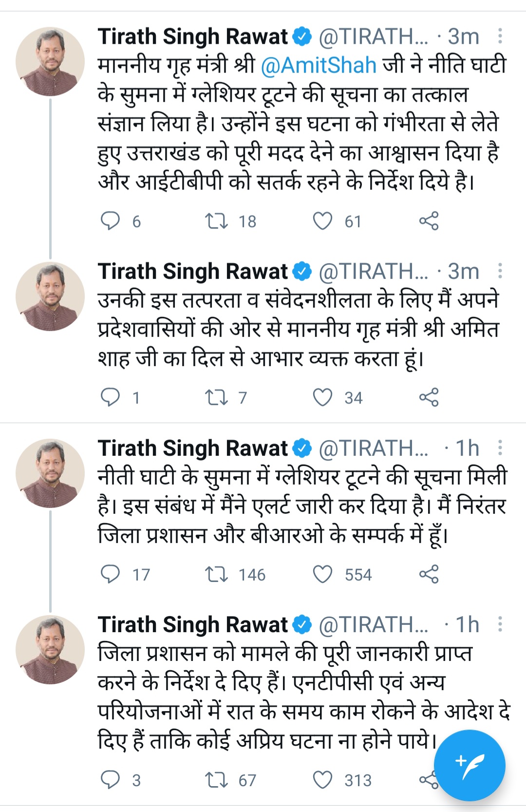
Task: Open more options on the second tweet
Action: pyautogui.click(x=500, y=271)
